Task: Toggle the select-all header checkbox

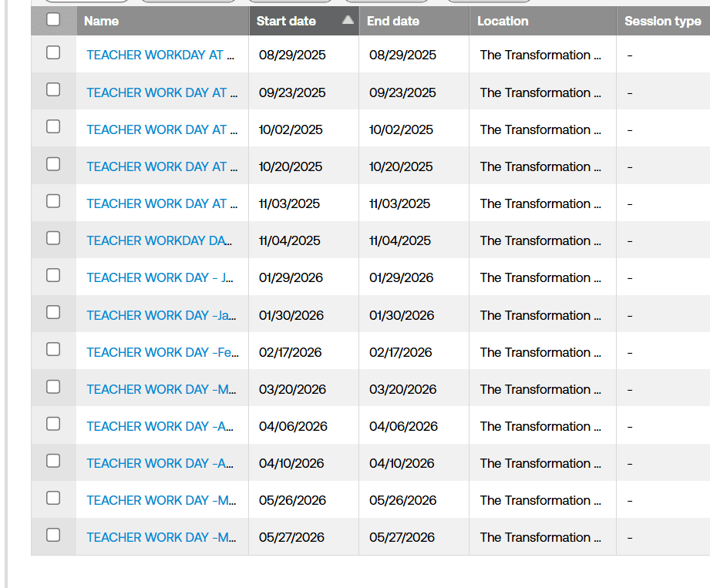Action: pyautogui.click(x=53, y=20)
